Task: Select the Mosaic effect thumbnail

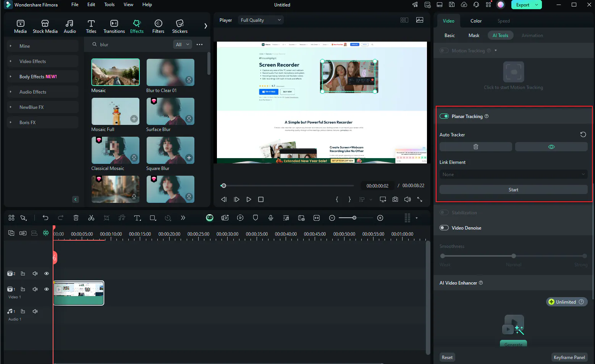Action: (x=115, y=72)
